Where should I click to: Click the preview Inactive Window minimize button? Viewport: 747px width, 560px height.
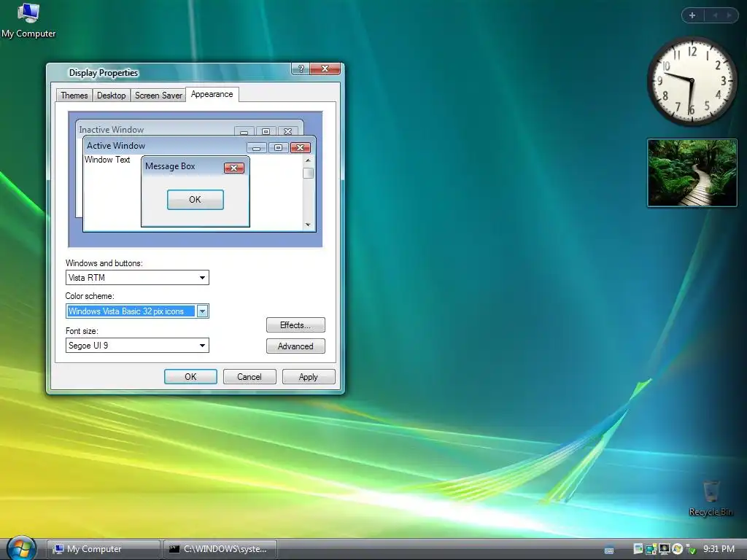[244, 131]
